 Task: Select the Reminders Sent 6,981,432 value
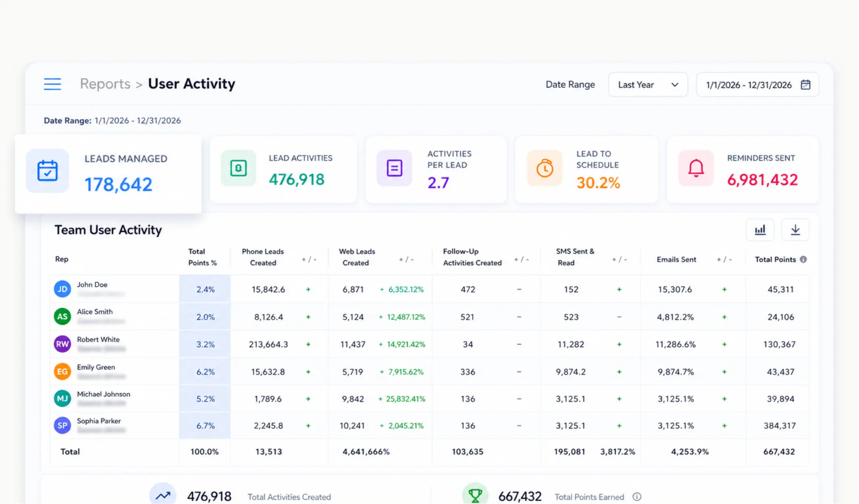762,180
